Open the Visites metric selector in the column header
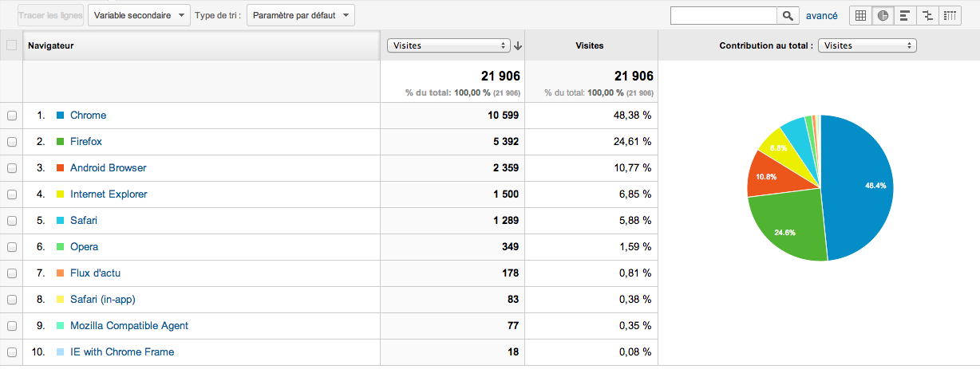980x369 pixels. tap(448, 45)
